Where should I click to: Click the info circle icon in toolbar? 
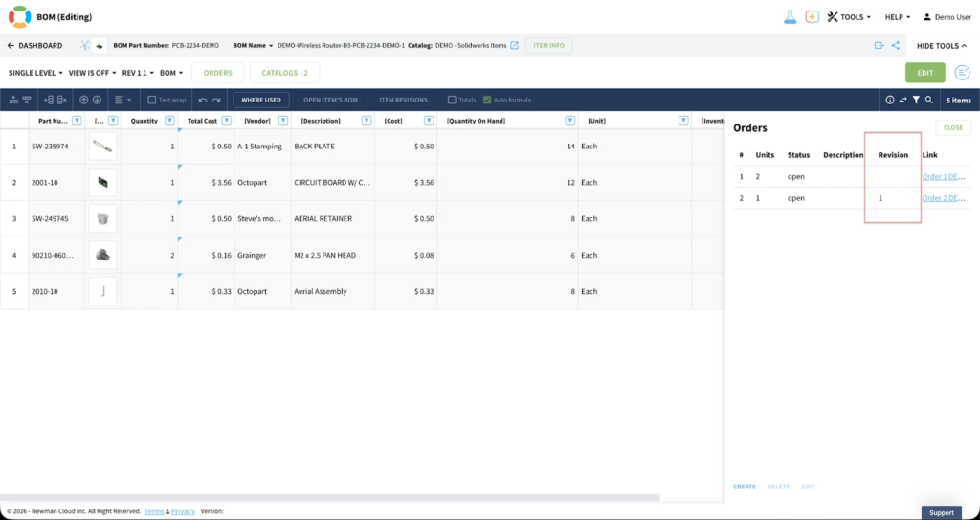889,100
